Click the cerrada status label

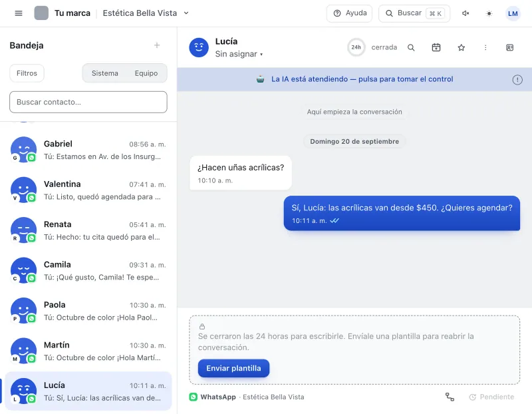point(384,47)
